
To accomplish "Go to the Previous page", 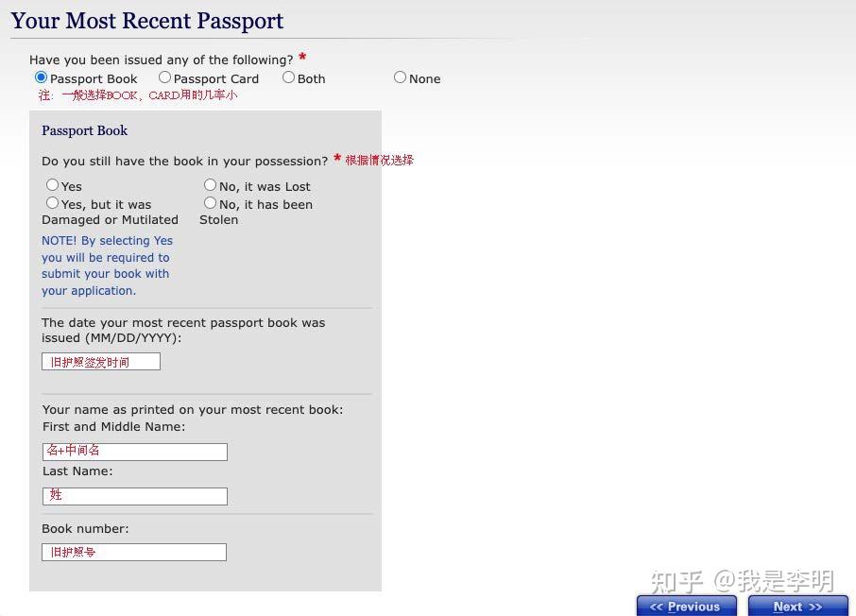I will (x=686, y=607).
